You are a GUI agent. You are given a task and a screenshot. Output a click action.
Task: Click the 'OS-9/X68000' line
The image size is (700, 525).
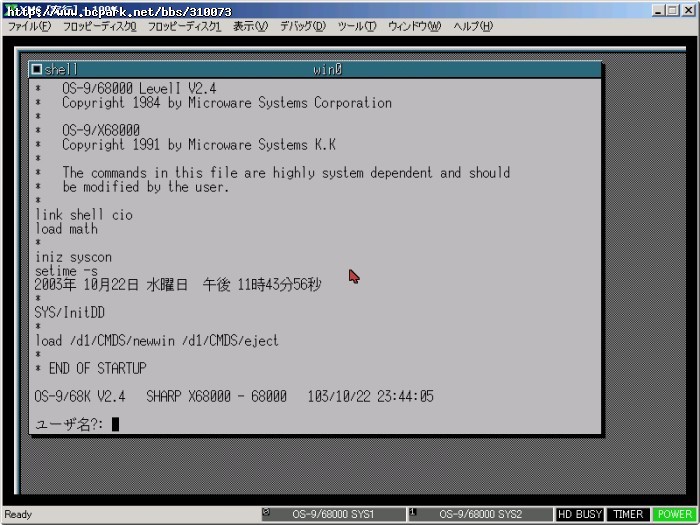[101, 130]
